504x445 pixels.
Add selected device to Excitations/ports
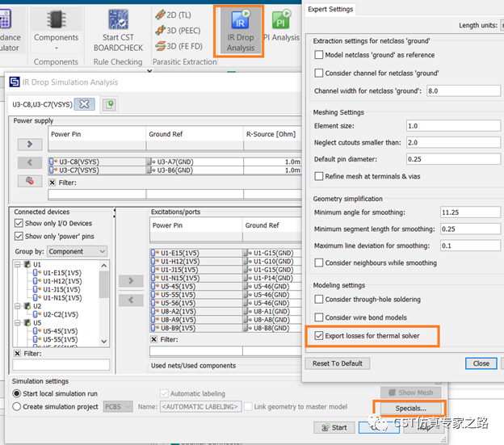pos(131,281)
